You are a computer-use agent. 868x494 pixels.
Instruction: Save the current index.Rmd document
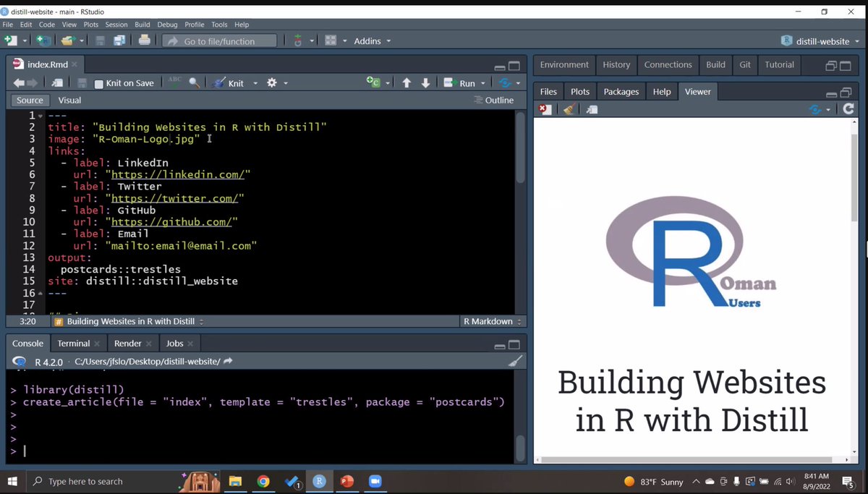82,83
